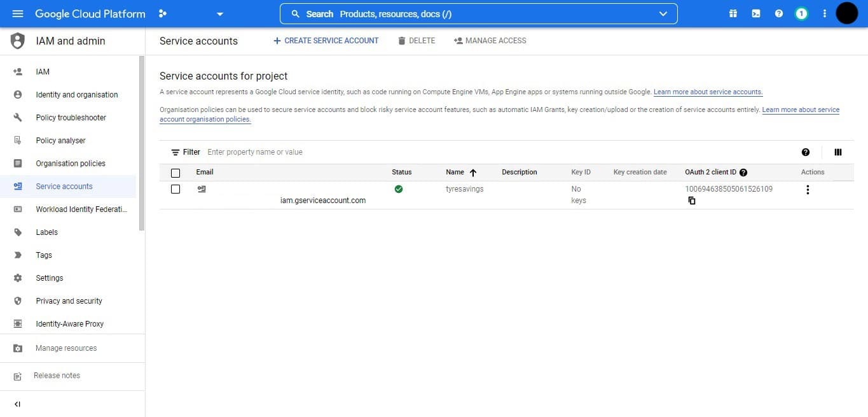Click the Google Cloud Platform logo text
This screenshot has height=417, width=868.
[x=90, y=13]
